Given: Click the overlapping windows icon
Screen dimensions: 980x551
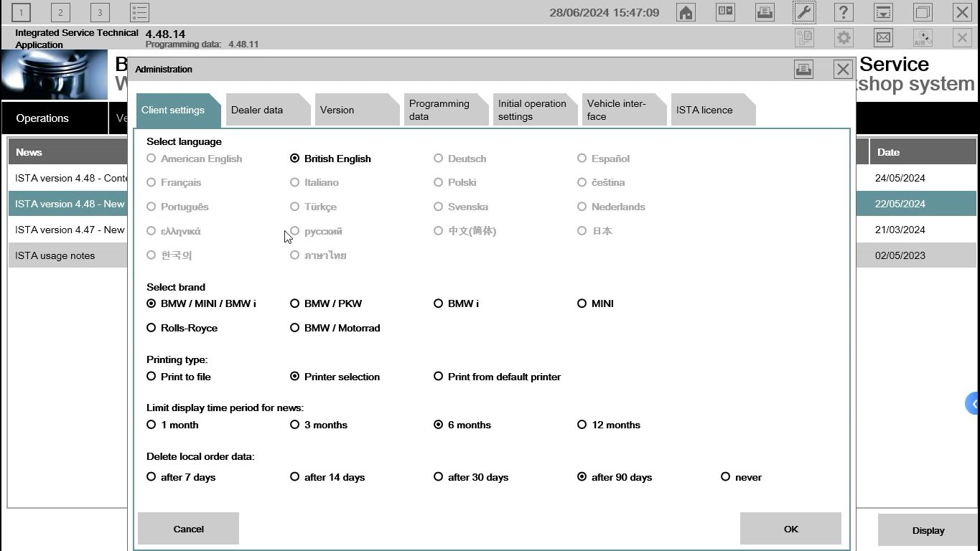Looking at the screenshot, I should coord(923,12).
